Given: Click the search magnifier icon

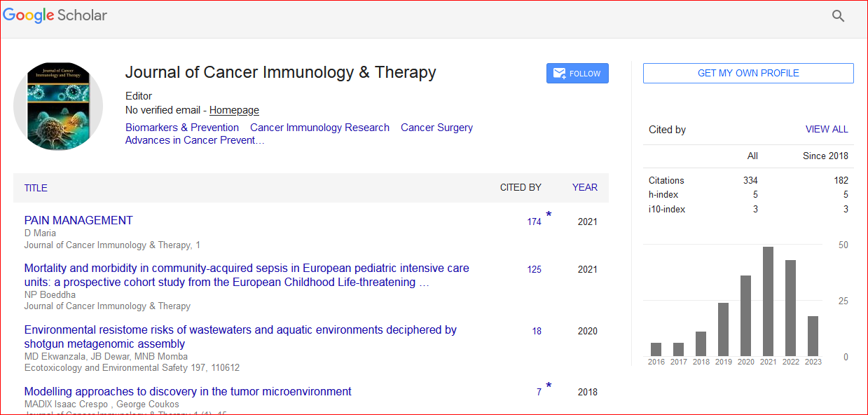Looking at the screenshot, I should pos(838,16).
